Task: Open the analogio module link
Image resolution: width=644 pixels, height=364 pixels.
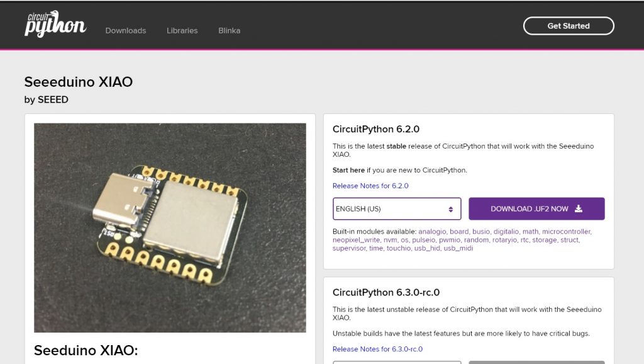Action: (x=432, y=232)
